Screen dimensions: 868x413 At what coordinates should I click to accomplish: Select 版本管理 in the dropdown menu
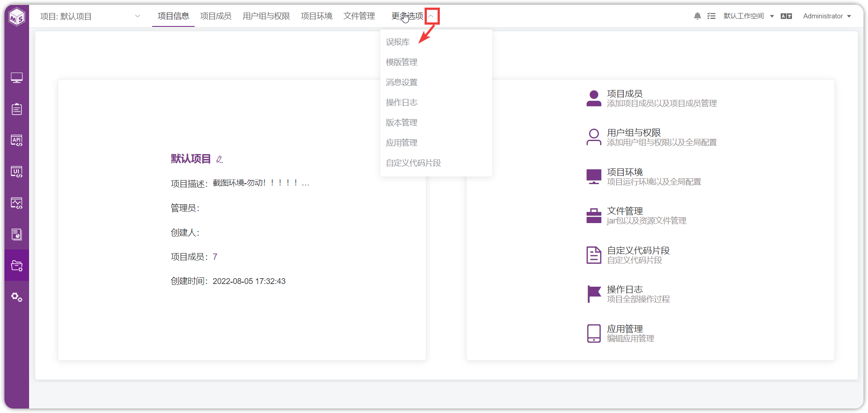point(436,122)
